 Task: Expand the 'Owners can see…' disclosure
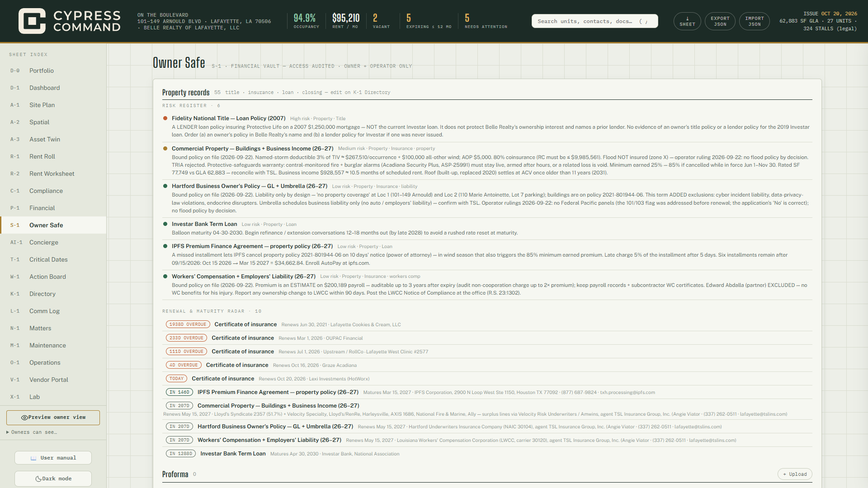tap(32, 432)
